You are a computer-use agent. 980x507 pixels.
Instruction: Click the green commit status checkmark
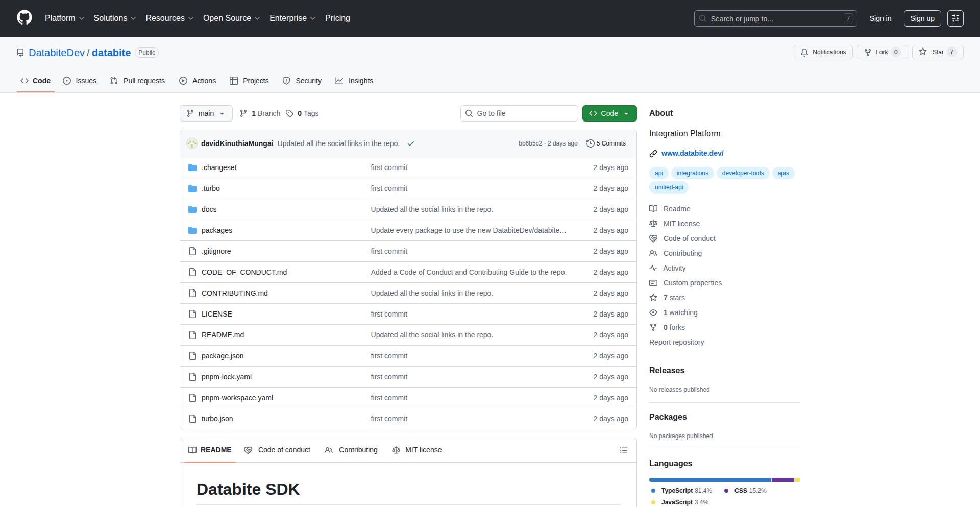coord(411,144)
